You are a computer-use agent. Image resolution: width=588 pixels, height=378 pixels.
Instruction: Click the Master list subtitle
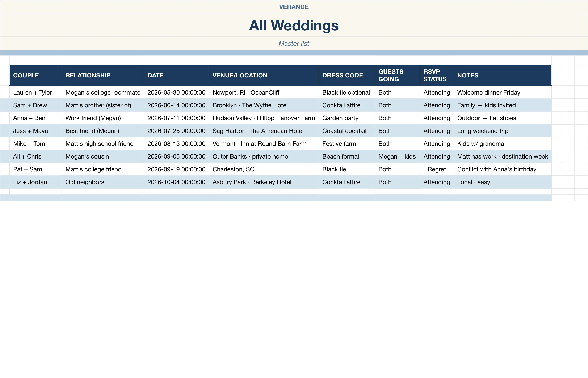[294, 43]
